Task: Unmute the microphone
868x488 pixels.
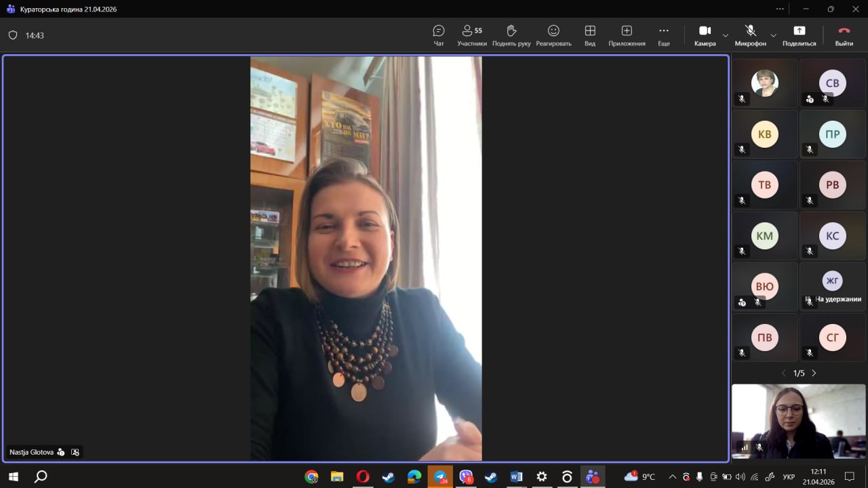Action: click(x=750, y=35)
